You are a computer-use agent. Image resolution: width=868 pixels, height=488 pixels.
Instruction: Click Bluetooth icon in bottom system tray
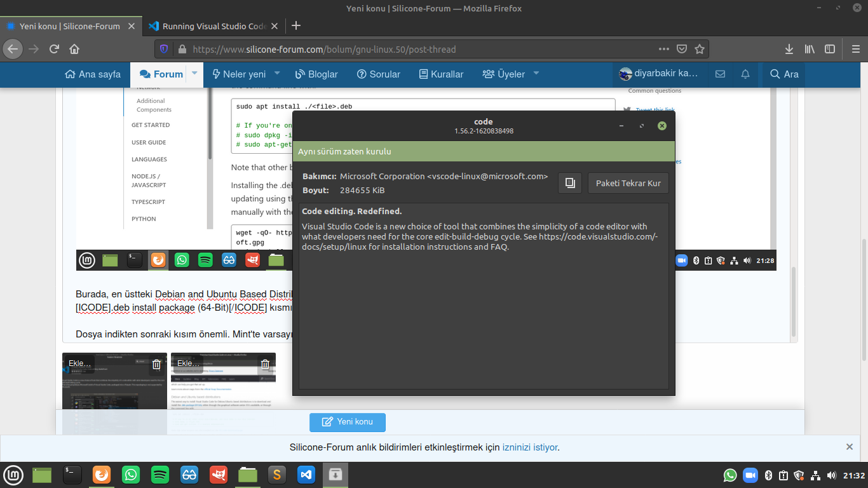(768, 475)
